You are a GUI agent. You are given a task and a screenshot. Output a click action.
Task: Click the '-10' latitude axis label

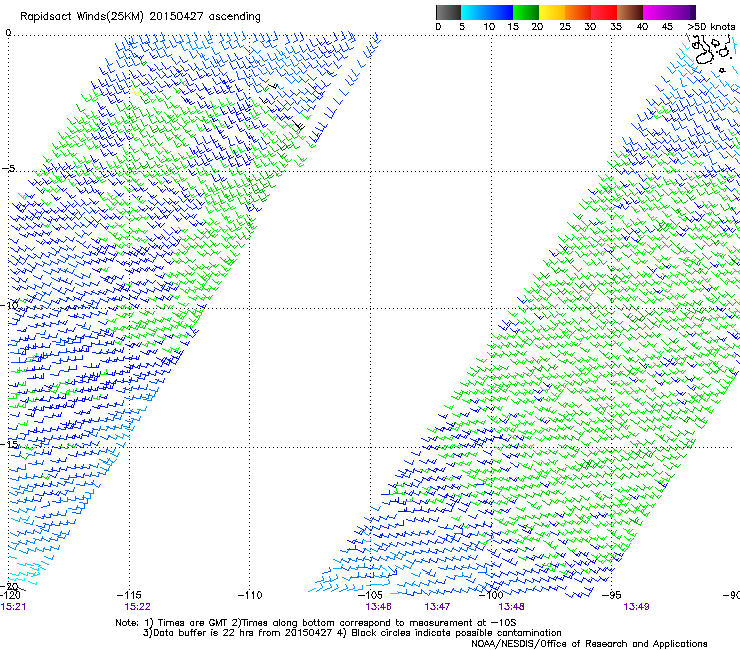coord(9,304)
